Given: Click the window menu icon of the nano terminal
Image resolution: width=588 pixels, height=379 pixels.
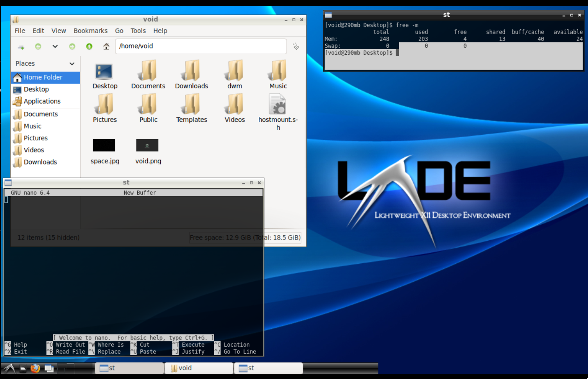Looking at the screenshot, I should 8,182.
